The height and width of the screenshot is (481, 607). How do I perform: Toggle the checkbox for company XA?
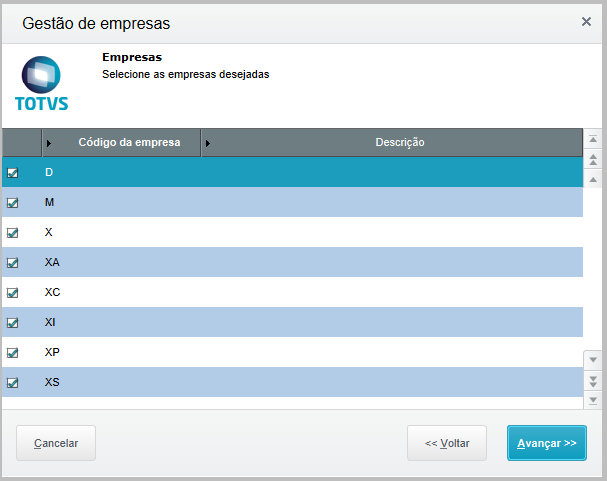[13, 263]
